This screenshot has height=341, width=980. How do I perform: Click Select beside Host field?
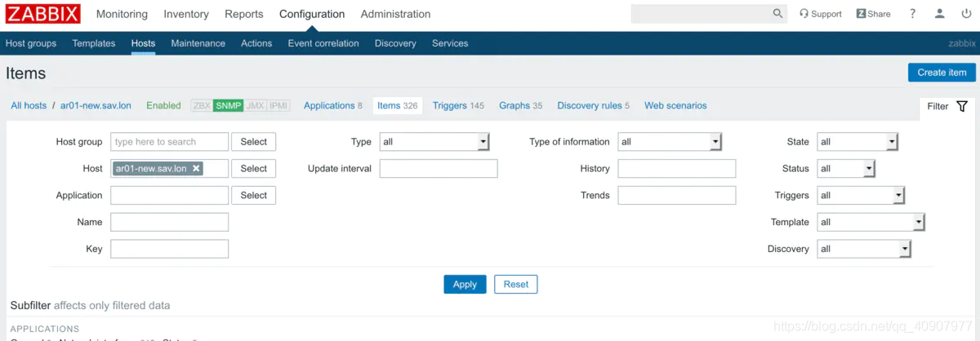point(254,169)
